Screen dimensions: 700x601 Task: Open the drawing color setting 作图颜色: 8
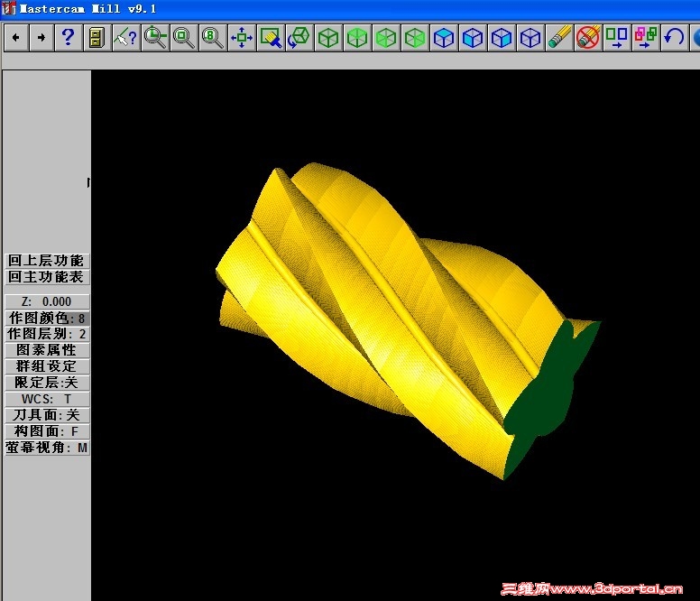47,318
